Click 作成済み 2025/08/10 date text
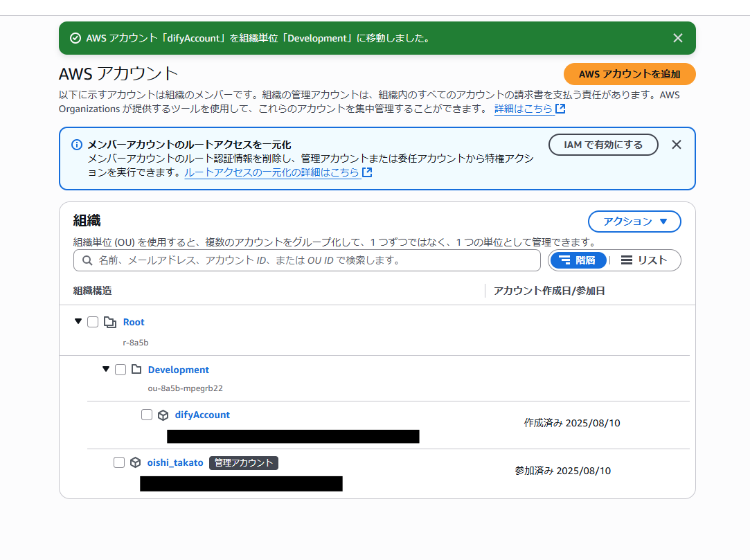The height and width of the screenshot is (560, 750). [572, 423]
